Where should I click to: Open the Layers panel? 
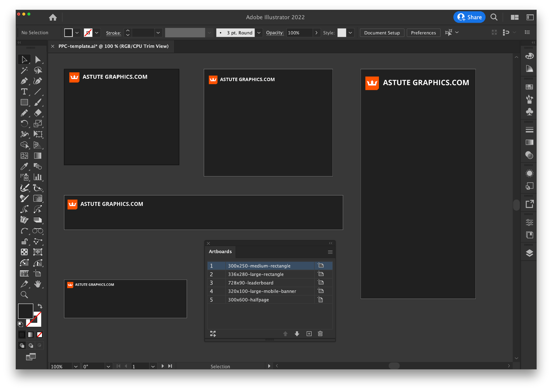pos(529,253)
